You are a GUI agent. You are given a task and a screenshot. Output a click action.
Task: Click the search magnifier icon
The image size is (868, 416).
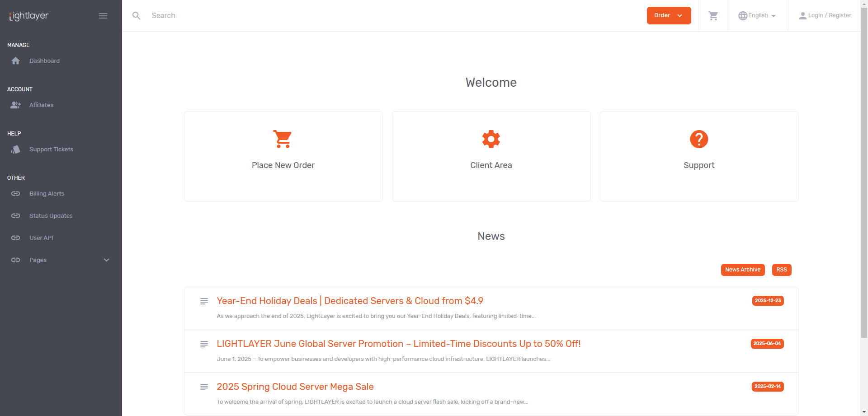[136, 16]
